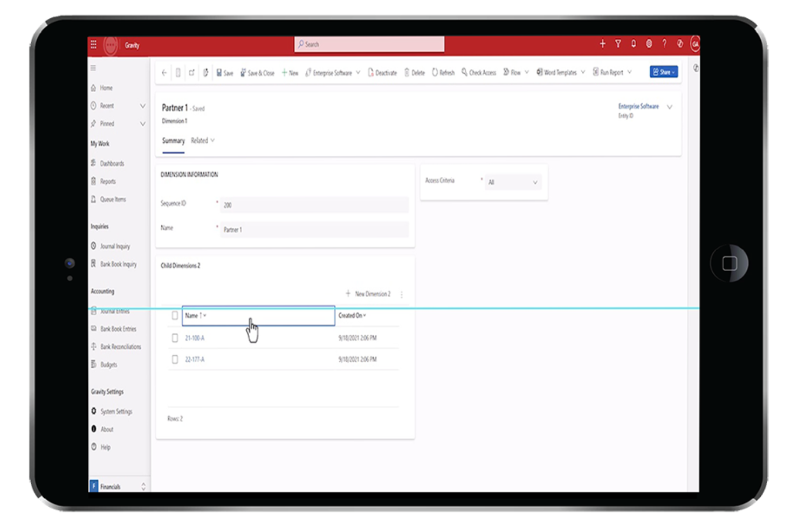Switch to the Summary tab

tap(173, 141)
